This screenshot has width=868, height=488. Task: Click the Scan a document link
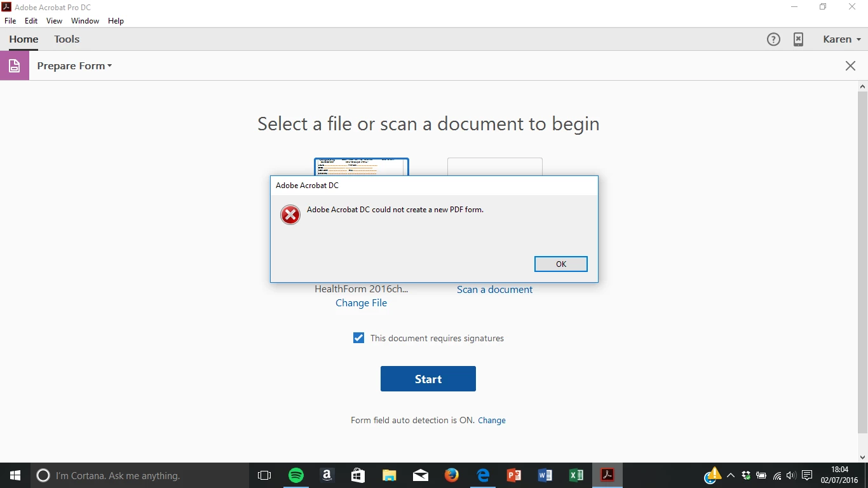tap(494, 289)
